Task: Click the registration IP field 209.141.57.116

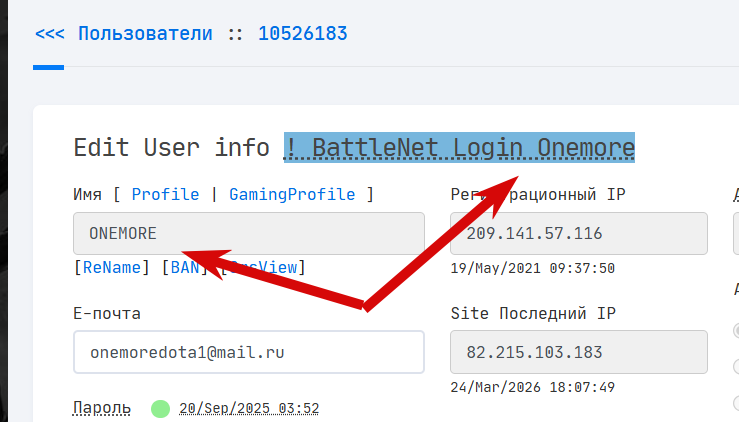Action: [x=579, y=233]
